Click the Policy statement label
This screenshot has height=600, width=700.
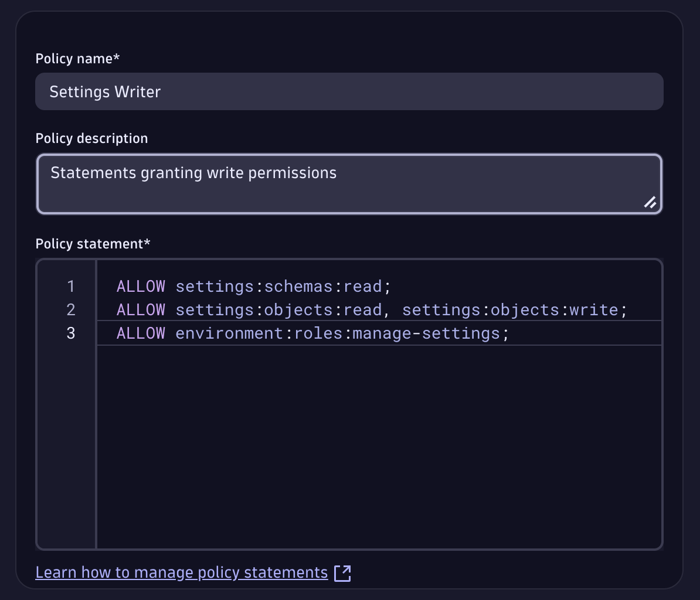tap(93, 244)
